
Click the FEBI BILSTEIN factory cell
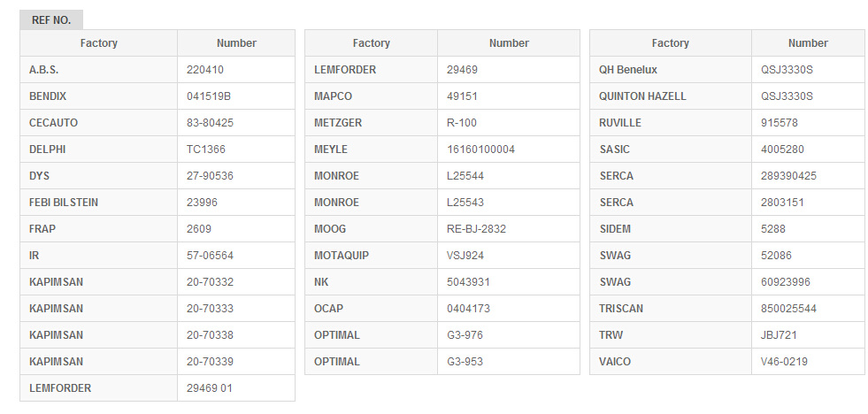pos(98,203)
